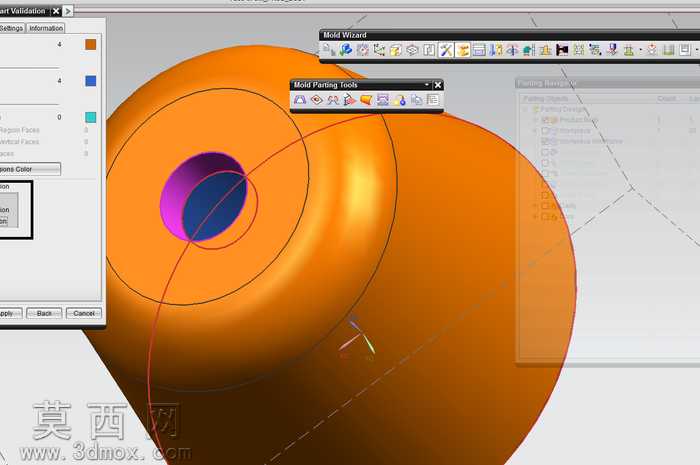Viewport: 700px width, 465px height.
Task: Pick the cyan region color swatch
Action: (x=91, y=117)
